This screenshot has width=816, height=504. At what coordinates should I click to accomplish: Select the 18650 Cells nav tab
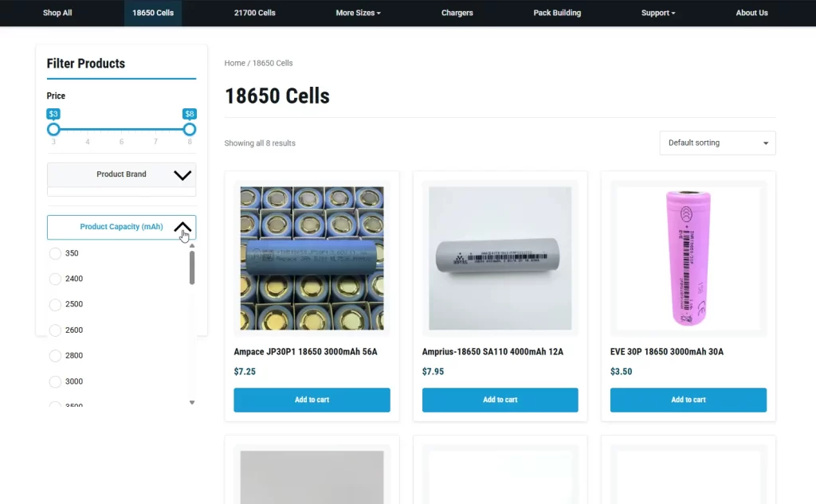(152, 13)
